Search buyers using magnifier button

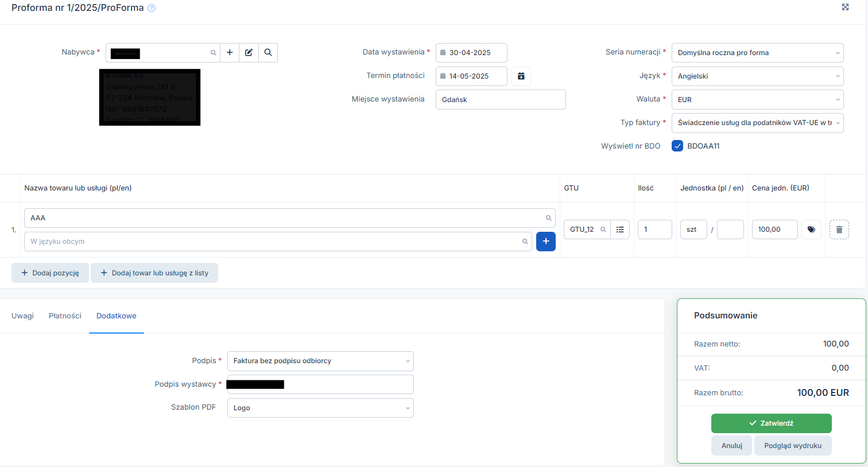click(268, 53)
